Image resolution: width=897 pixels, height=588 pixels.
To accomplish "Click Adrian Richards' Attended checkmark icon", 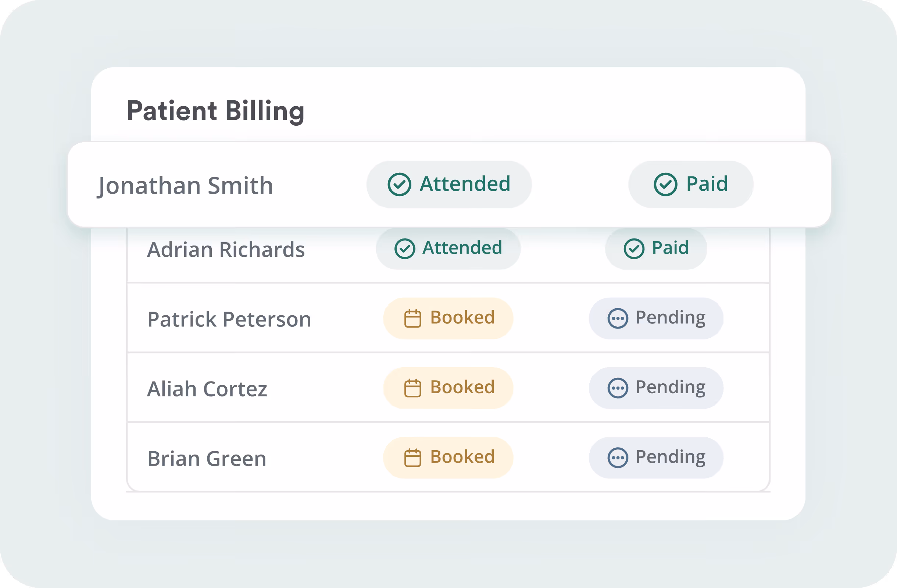I will (405, 248).
